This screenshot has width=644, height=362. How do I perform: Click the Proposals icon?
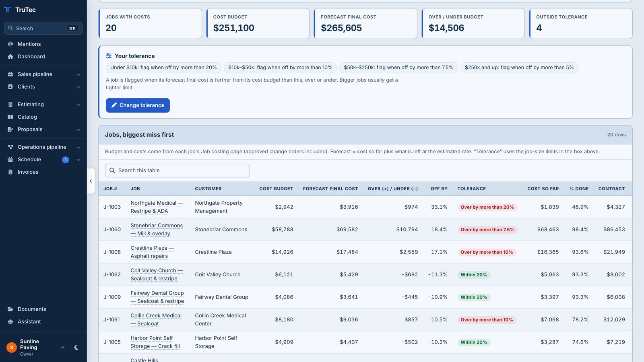(x=10, y=129)
